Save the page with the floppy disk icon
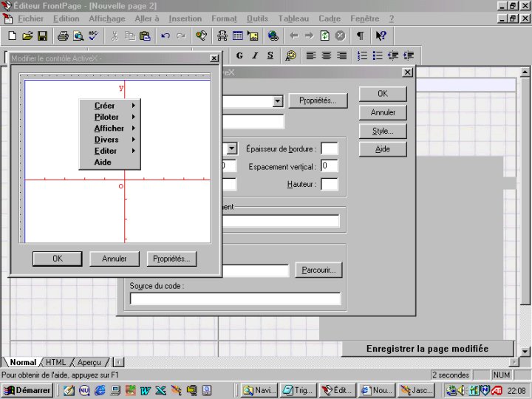 click(42, 35)
